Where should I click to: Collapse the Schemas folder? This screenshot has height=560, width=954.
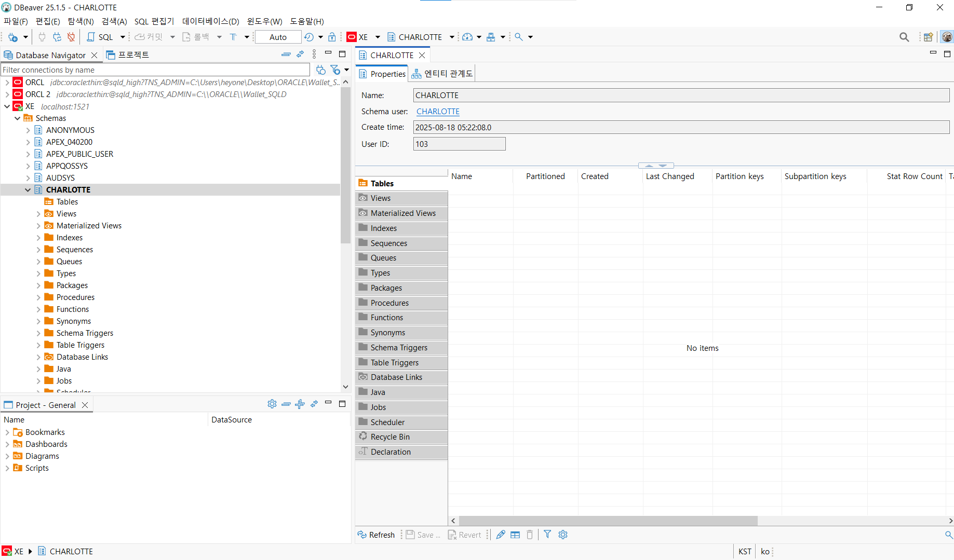[x=17, y=118]
